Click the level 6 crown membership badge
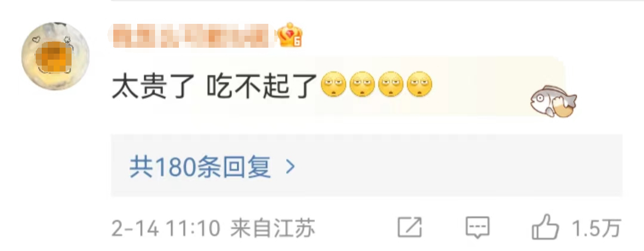Image resolution: width=644 pixels, height=251 pixels. pyautogui.click(x=290, y=35)
